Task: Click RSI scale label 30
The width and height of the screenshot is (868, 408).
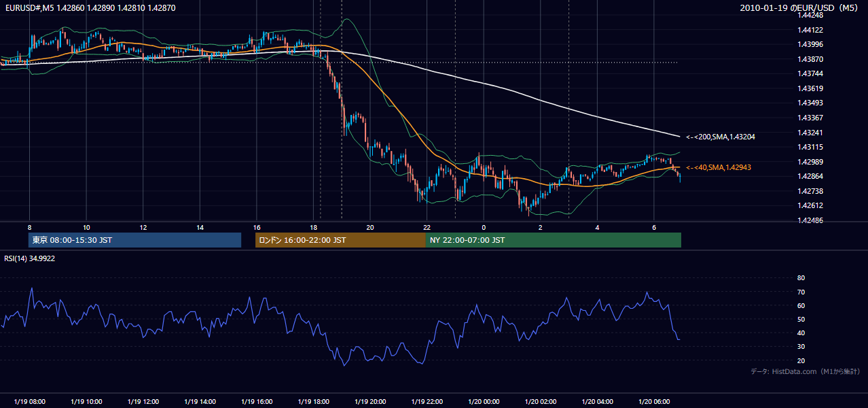Action: pos(801,346)
